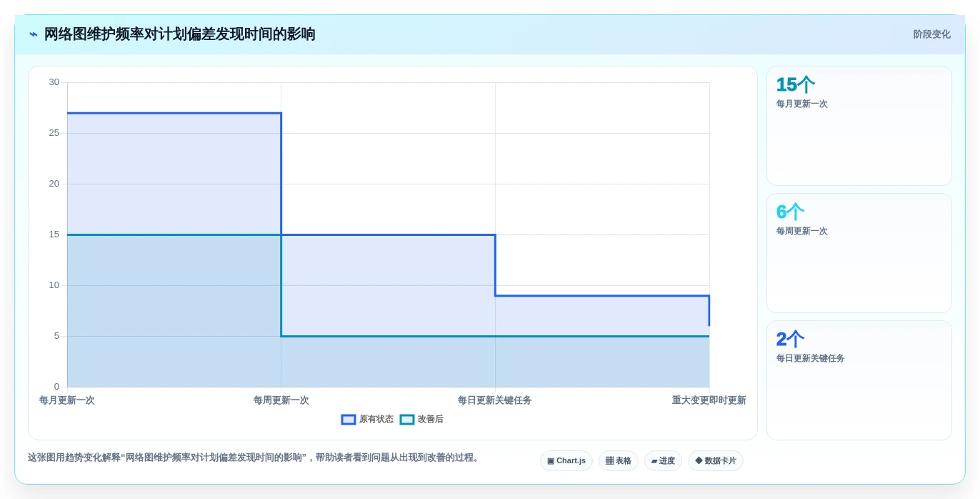Select the 表格 tag chip
This screenshot has width=980, height=499.
pos(619,461)
